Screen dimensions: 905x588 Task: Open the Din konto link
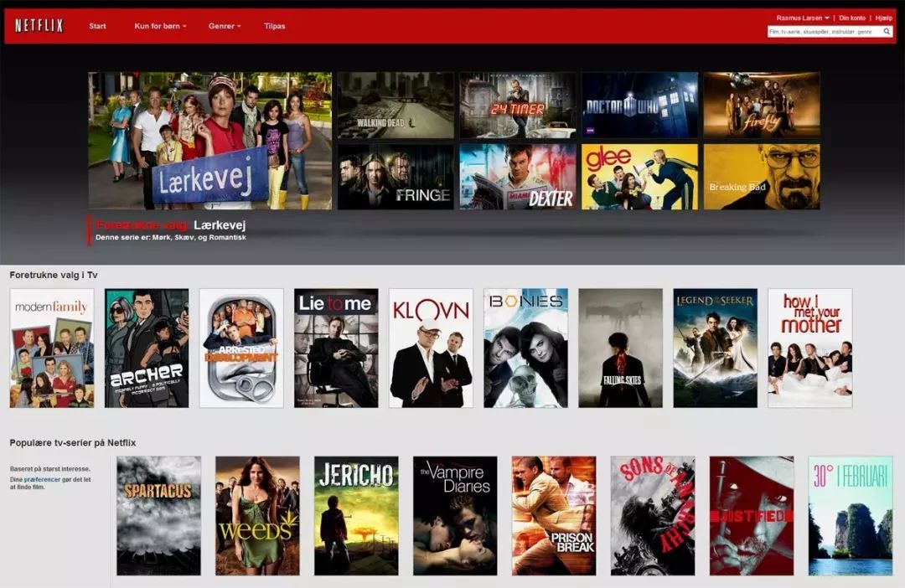(852, 18)
